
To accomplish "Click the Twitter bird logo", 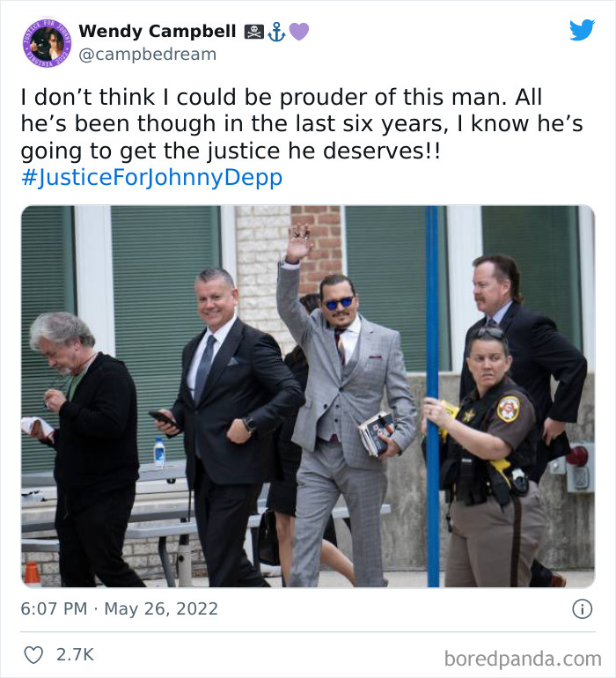I will pos(582,30).
